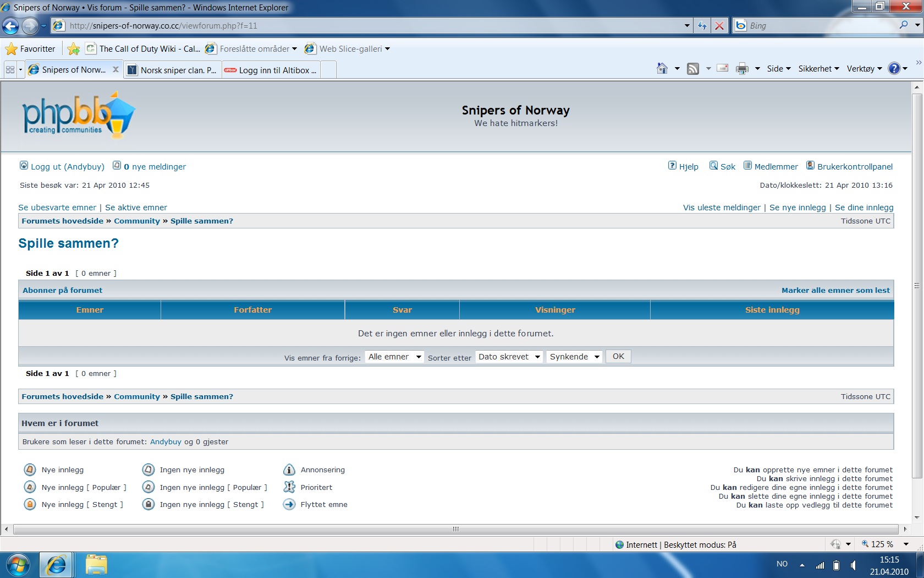The height and width of the screenshot is (578, 924).
Task: Click the RSS feeds icon
Action: pos(693,68)
